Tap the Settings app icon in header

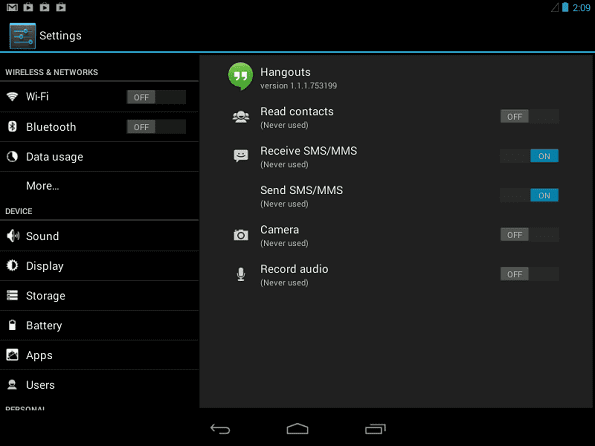point(23,36)
